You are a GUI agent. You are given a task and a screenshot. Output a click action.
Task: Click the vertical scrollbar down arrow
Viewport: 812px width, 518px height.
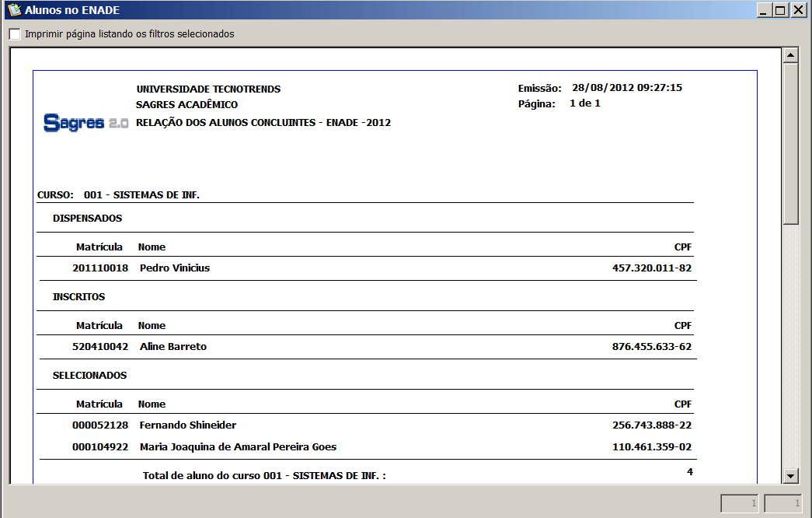click(x=791, y=475)
